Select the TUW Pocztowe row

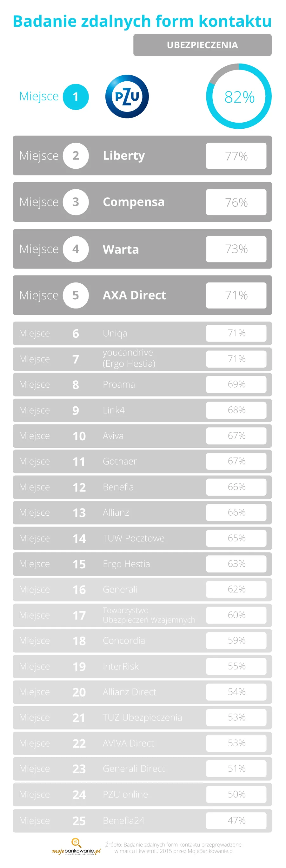142,538
